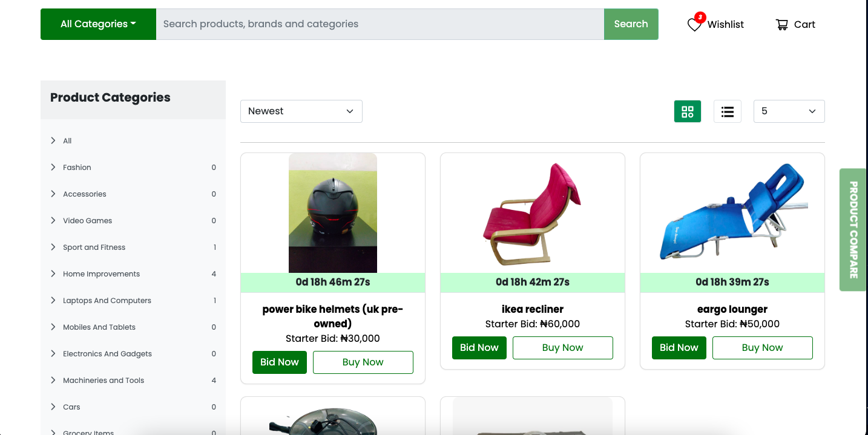
Task: Click the green Search button
Action: [631, 24]
